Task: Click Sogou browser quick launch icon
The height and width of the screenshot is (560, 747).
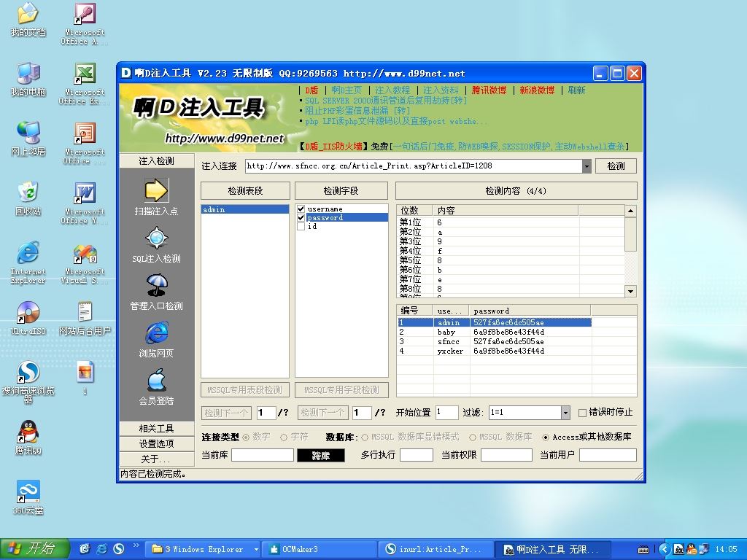Action: tap(119, 549)
